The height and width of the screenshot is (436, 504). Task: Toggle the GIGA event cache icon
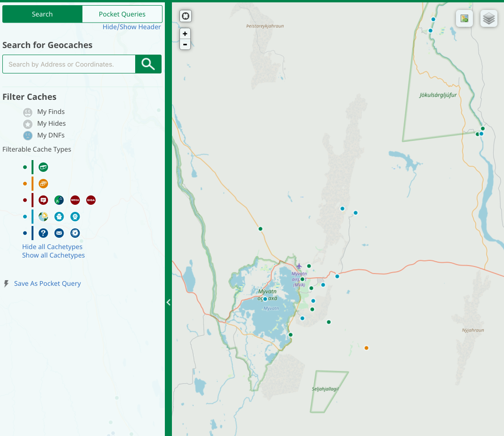pyautogui.click(x=91, y=200)
